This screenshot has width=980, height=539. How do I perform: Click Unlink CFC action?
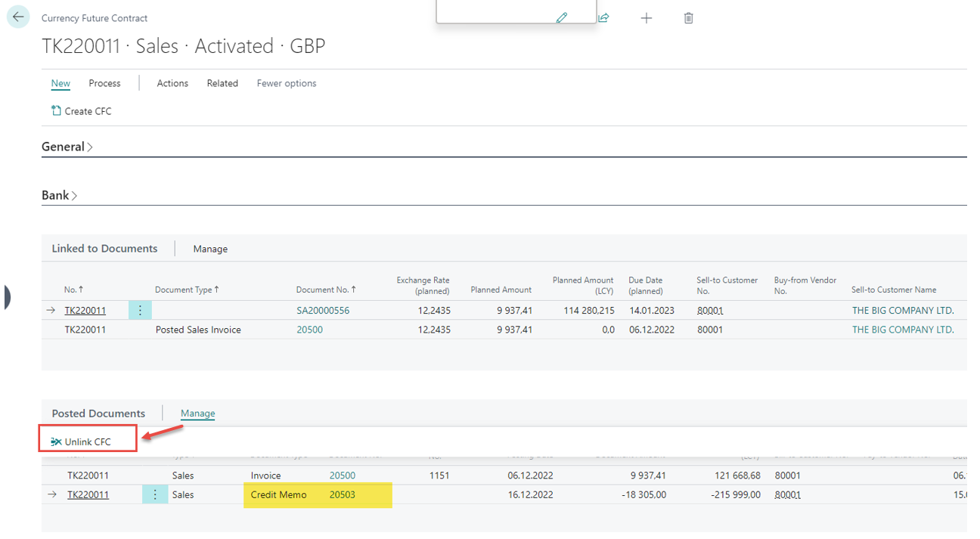pyautogui.click(x=81, y=441)
